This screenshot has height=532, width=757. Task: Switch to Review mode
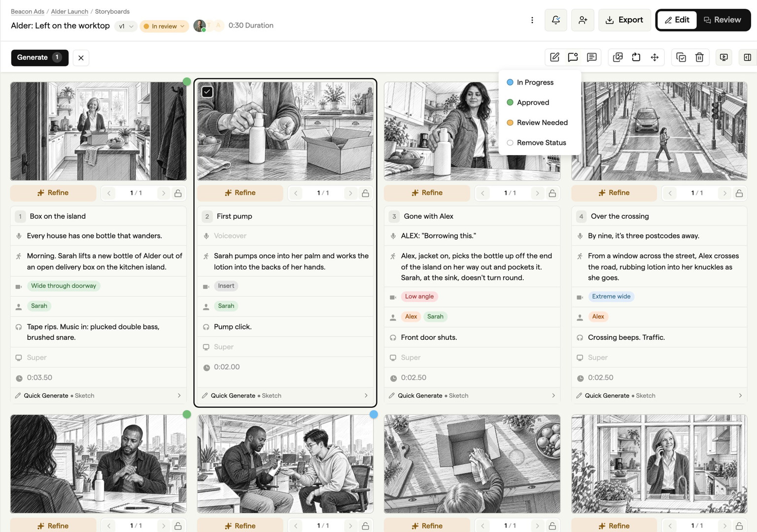click(723, 20)
